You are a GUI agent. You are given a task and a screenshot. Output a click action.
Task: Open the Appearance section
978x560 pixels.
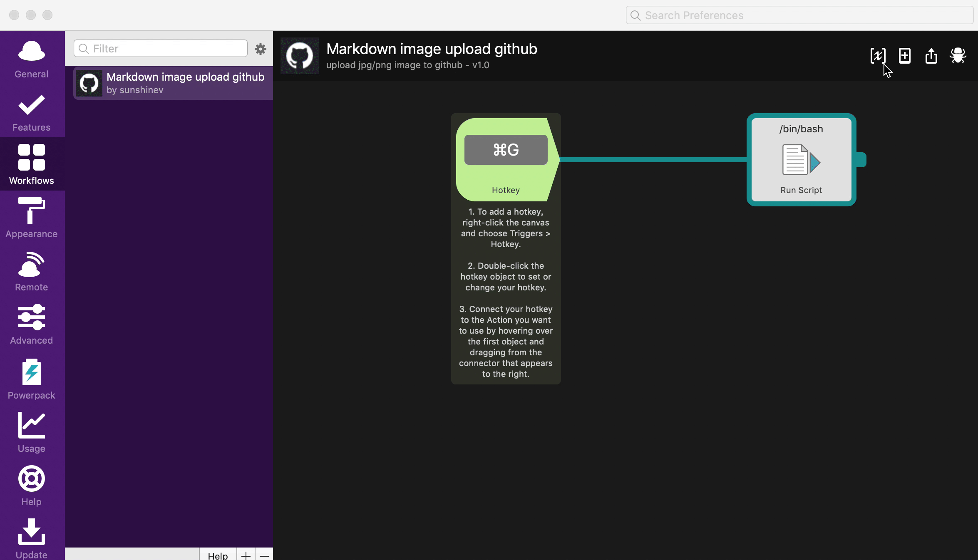32,217
